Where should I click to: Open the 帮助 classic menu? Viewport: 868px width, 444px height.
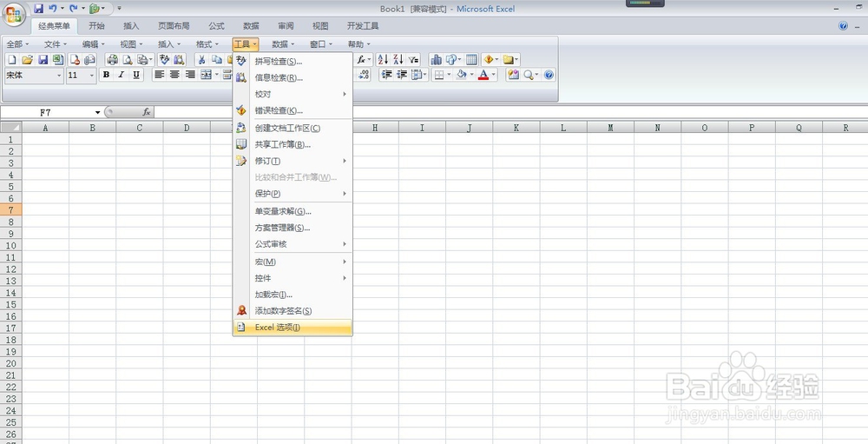(358, 44)
